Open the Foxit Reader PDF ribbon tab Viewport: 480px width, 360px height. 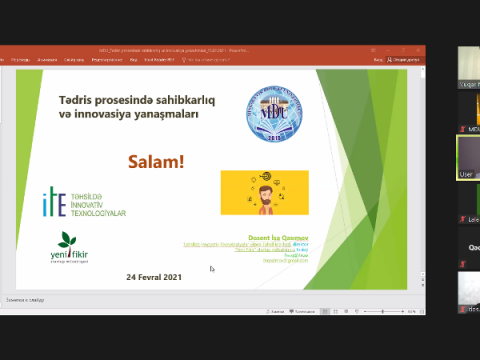point(159,60)
